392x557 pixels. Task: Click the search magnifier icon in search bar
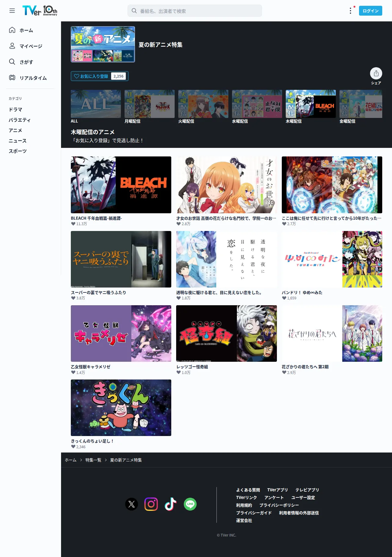tap(134, 11)
